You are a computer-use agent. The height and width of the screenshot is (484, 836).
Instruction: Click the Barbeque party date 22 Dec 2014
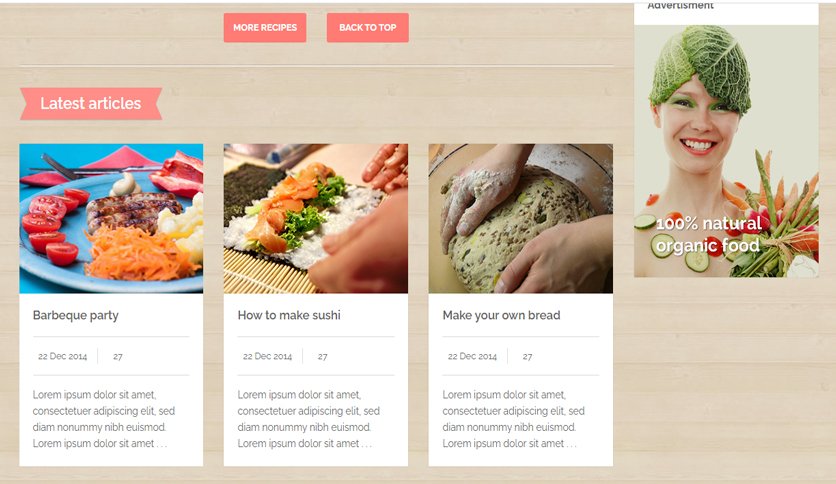(62, 357)
